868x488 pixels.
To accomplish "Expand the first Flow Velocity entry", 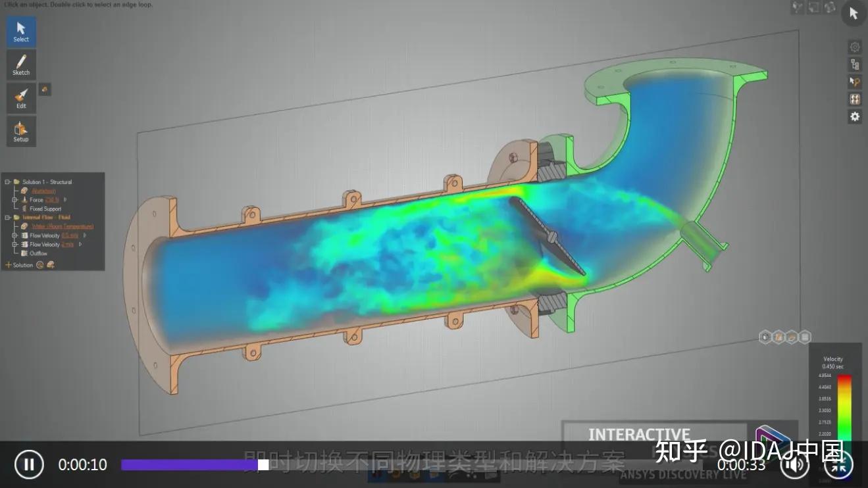I will 15,235.
